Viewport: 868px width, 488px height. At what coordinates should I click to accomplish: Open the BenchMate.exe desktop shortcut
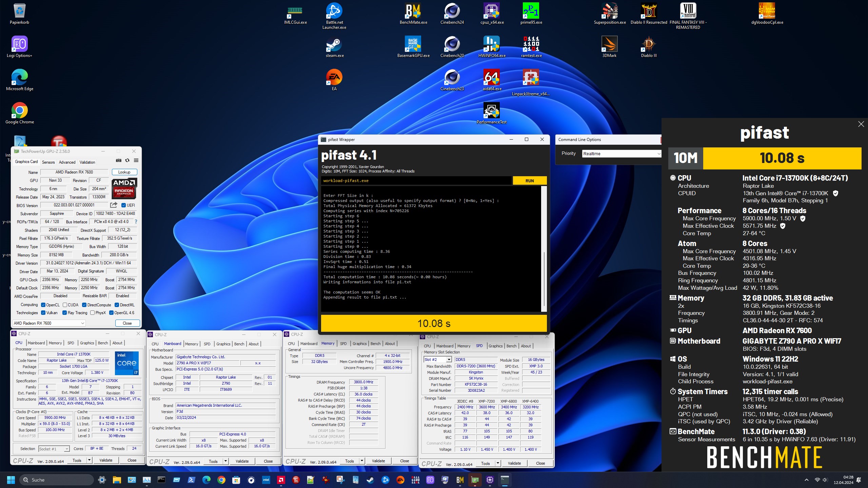point(413,14)
